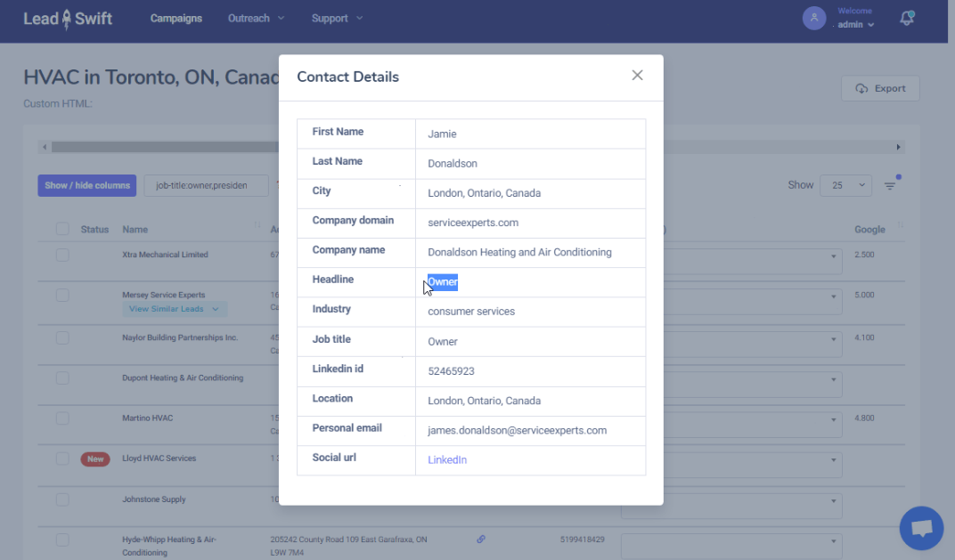This screenshot has height=560, width=955.
Task: Go to the Campaigns menu item
Action: (175, 17)
